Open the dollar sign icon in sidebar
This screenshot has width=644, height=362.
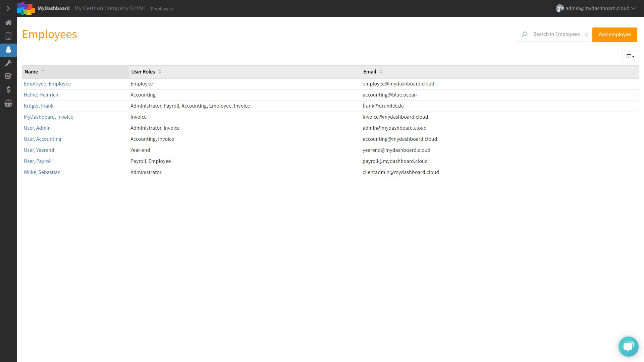click(x=8, y=89)
